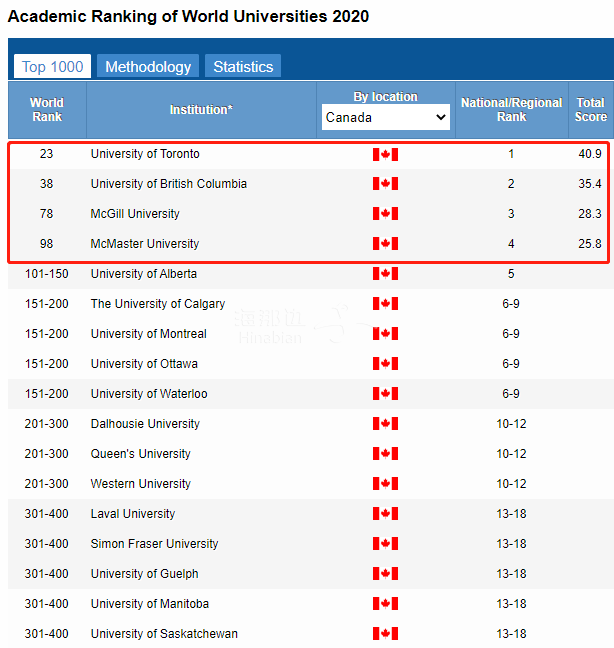Click the World Rank column header
This screenshot has height=648, width=614.
(x=47, y=110)
